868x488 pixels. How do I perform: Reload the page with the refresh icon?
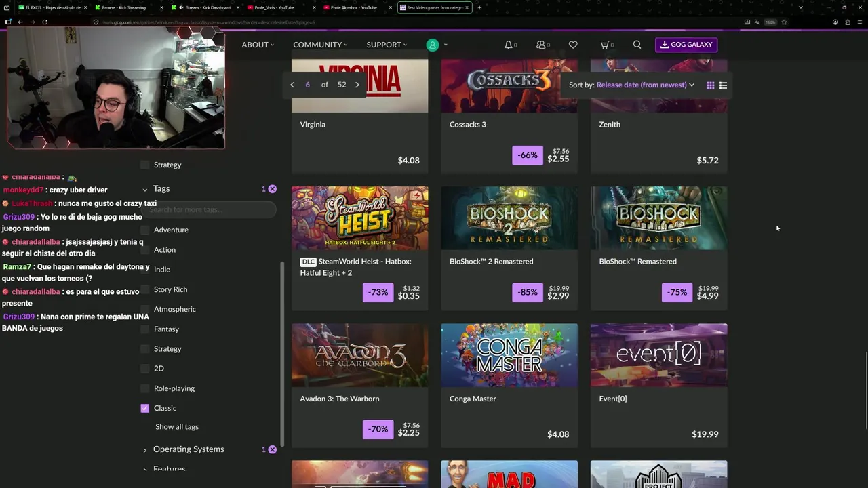click(45, 22)
